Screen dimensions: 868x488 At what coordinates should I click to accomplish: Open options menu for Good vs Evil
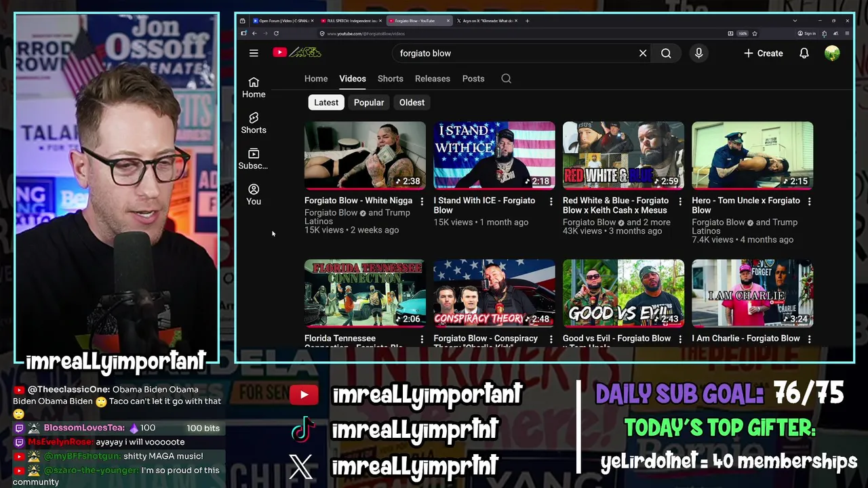coord(680,339)
